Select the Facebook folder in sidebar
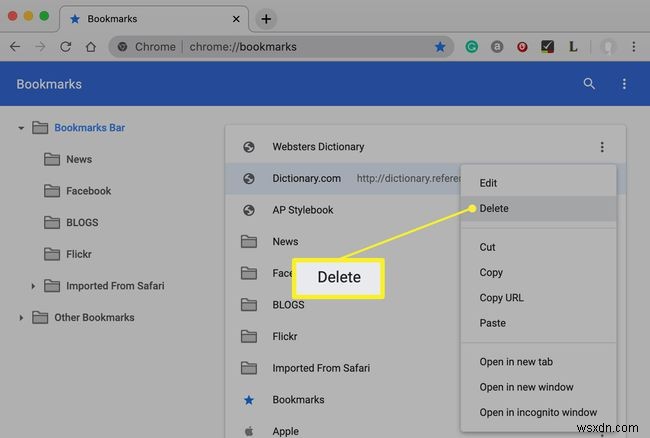 [89, 191]
